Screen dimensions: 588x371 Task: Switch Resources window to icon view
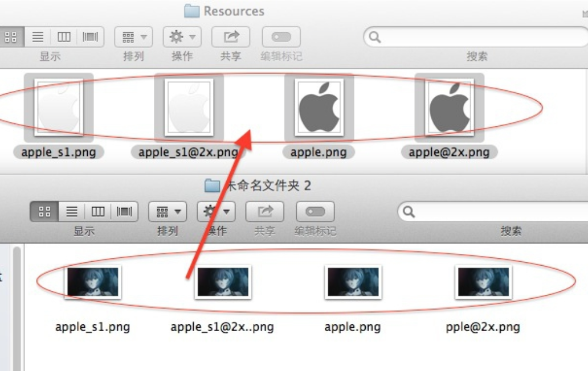tap(11, 36)
